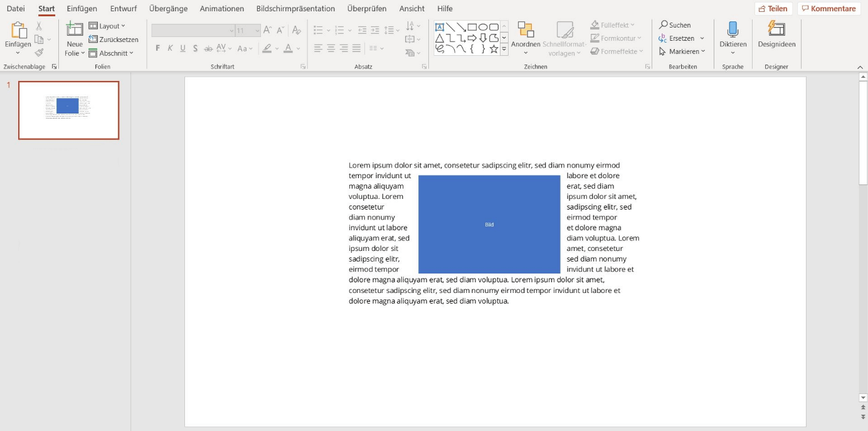Select the triangle shape in gallery

pos(440,38)
